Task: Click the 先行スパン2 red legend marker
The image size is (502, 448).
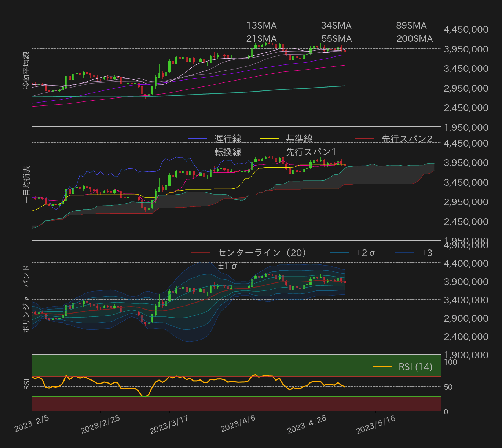Action: click(365, 138)
